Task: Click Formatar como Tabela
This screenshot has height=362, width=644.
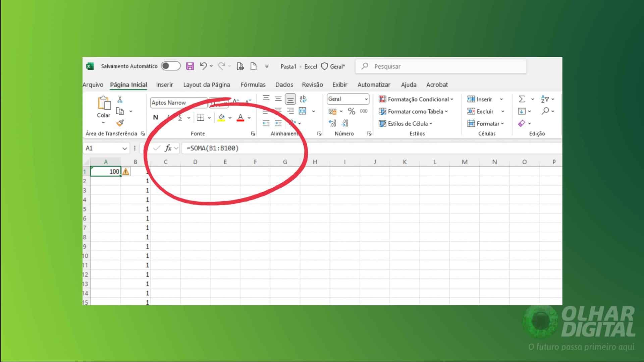Action: 414,111
